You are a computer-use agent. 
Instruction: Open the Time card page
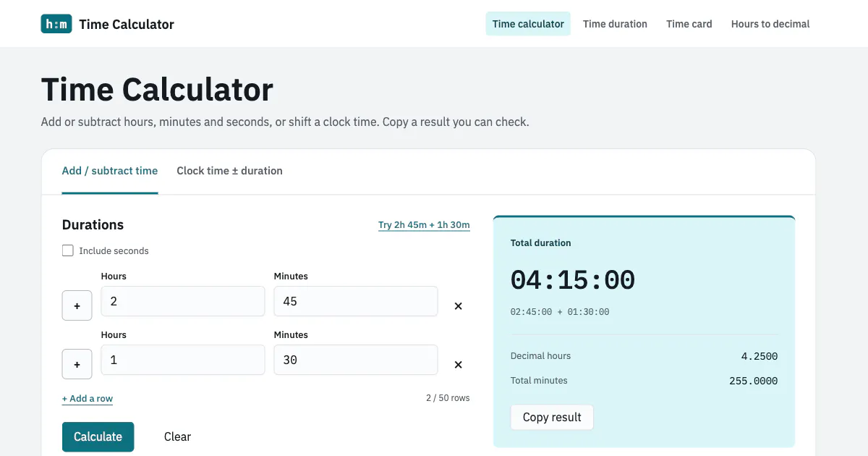pyautogui.click(x=689, y=24)
